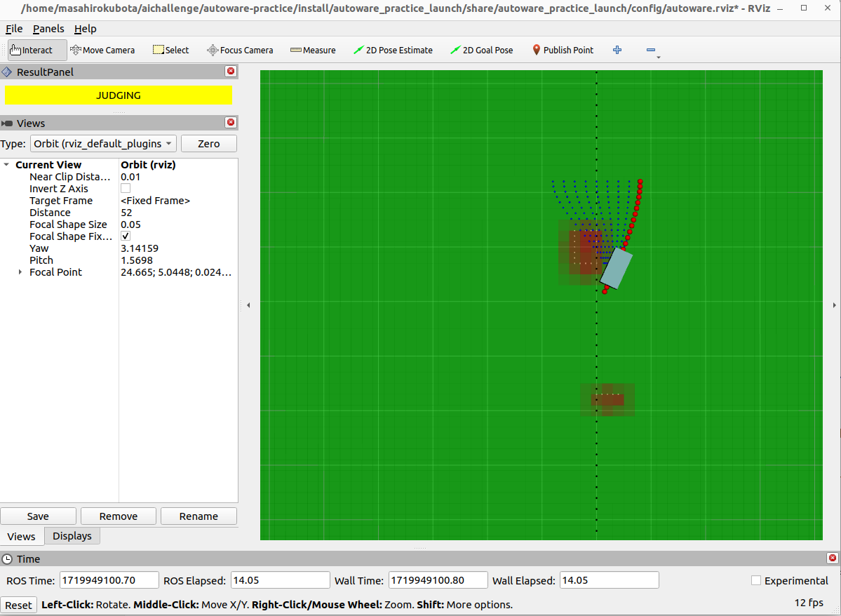
Task: Open the Panels menu
Action: tap(48, 29)
